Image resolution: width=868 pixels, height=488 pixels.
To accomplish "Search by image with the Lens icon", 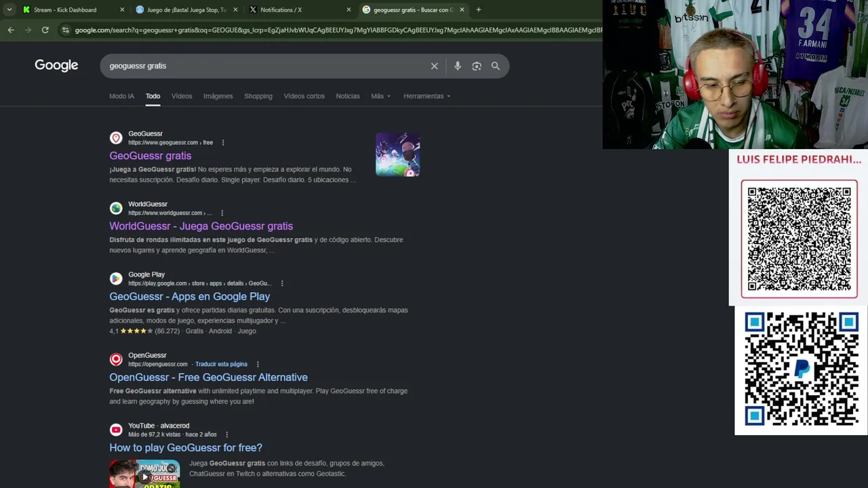I will coord(477,66).
